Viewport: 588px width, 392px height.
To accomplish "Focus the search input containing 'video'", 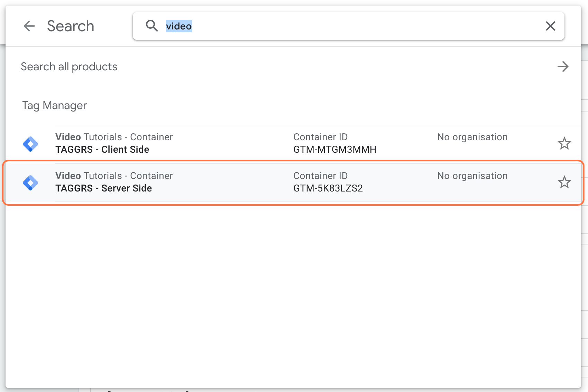I will coord(349,26).
